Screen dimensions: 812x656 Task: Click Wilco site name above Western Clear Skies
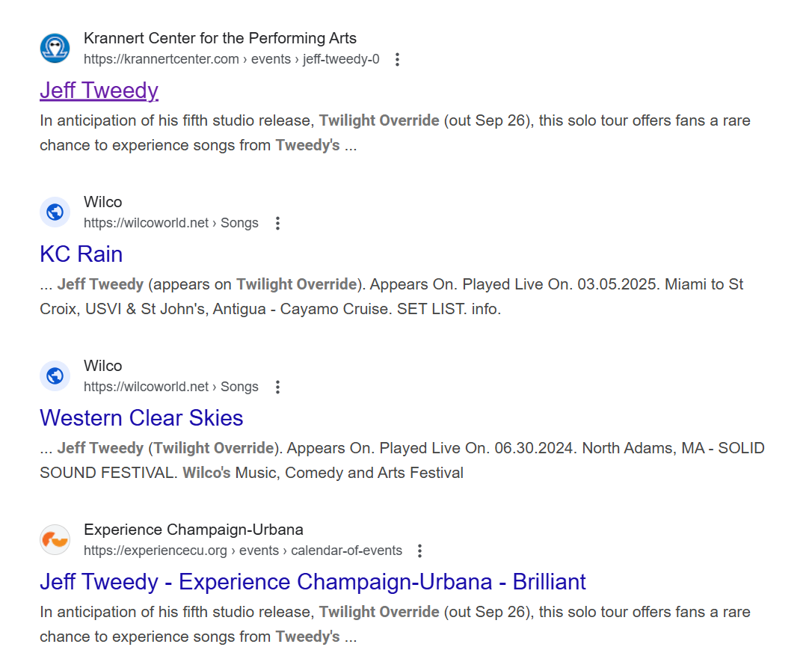click(x=103, y=365)
